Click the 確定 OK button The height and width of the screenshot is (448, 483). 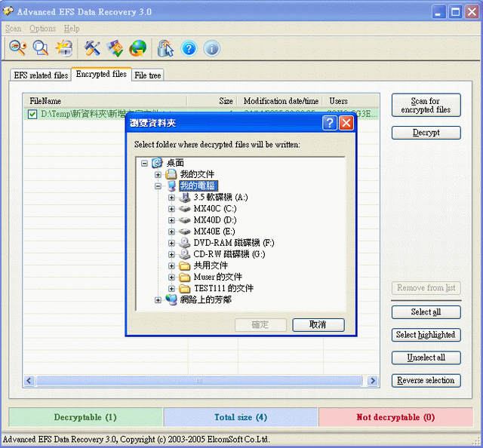pyautogui.click(x=260, y=324)
